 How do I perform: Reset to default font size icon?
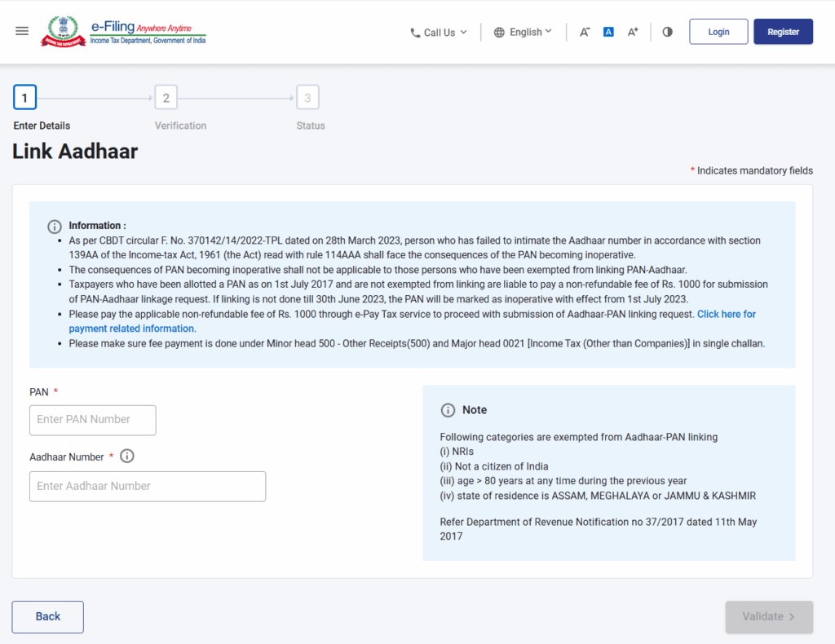(608, 32)
